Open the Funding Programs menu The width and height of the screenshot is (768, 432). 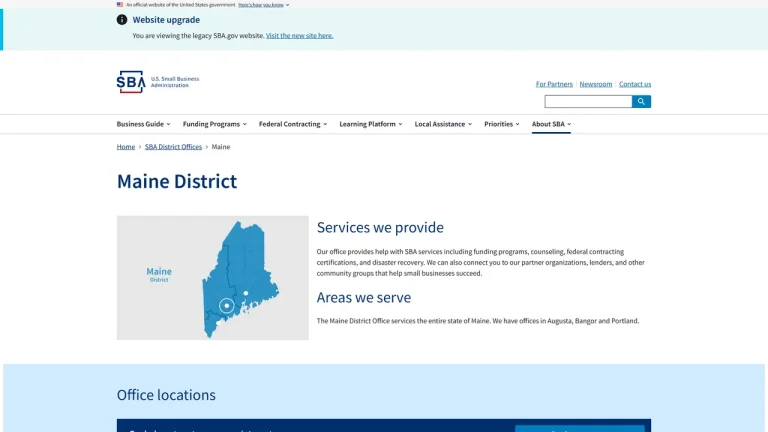[x=215, y=124]
